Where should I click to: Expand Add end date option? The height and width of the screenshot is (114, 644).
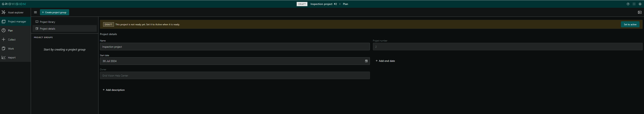(x=385, y=61)
